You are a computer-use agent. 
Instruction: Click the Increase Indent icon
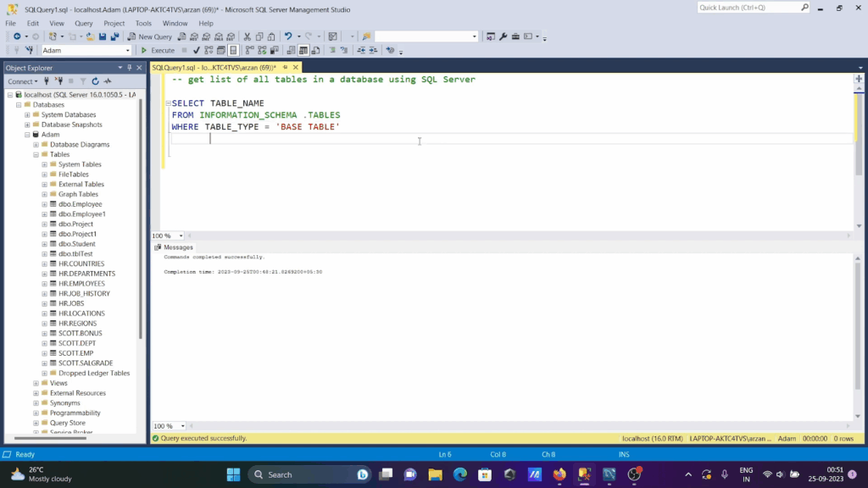373,50
